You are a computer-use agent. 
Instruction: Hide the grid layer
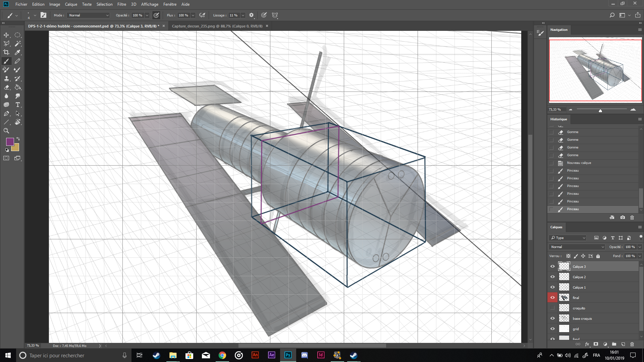click(552, 329)
